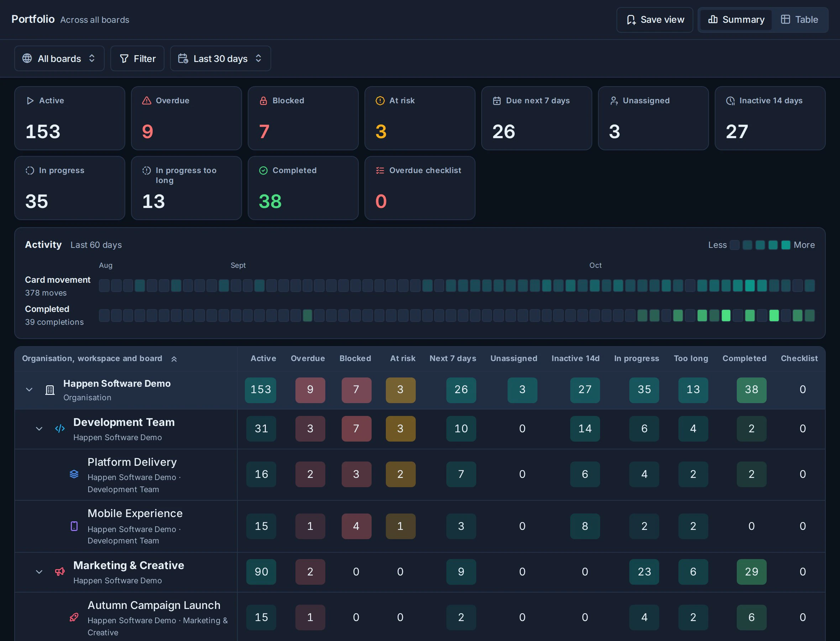840x641 pixels.
Task: Click the megaphone icon for Marketing & Creative
Action: pos(60,572)
